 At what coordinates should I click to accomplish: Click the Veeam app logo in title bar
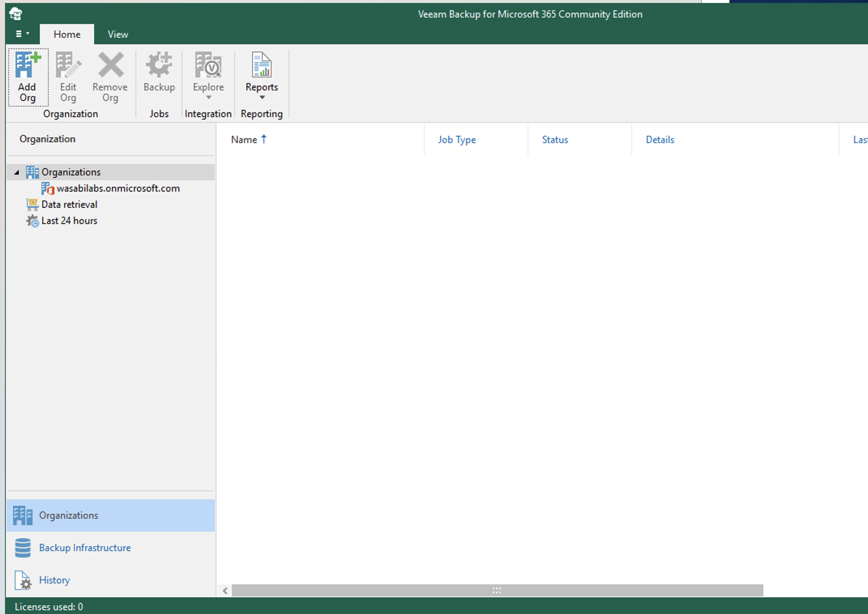coord(16,14)
